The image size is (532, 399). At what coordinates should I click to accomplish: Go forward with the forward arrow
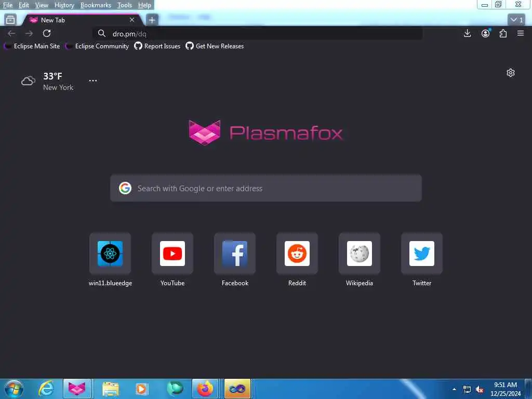pyautogui.click(x=29, y=33)
